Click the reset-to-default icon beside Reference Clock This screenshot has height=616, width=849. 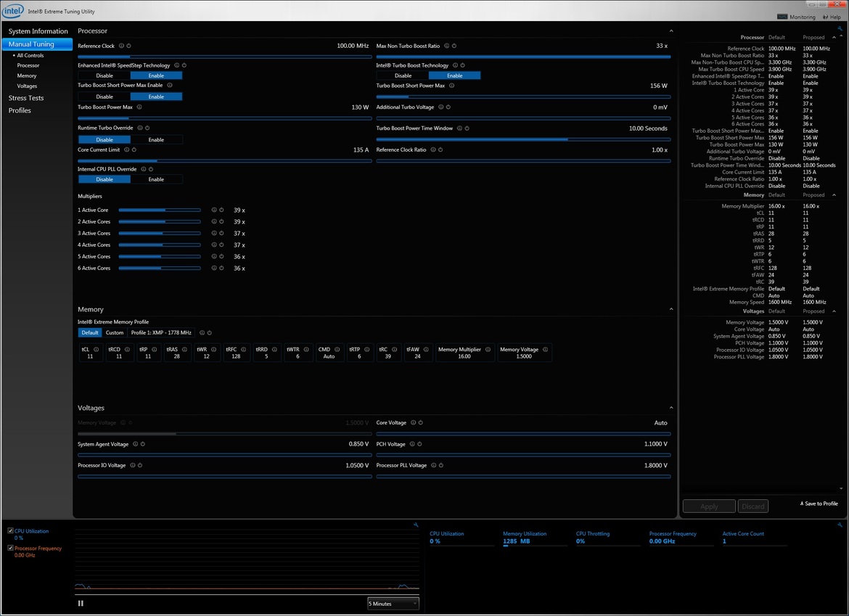(x=129, y=46)
